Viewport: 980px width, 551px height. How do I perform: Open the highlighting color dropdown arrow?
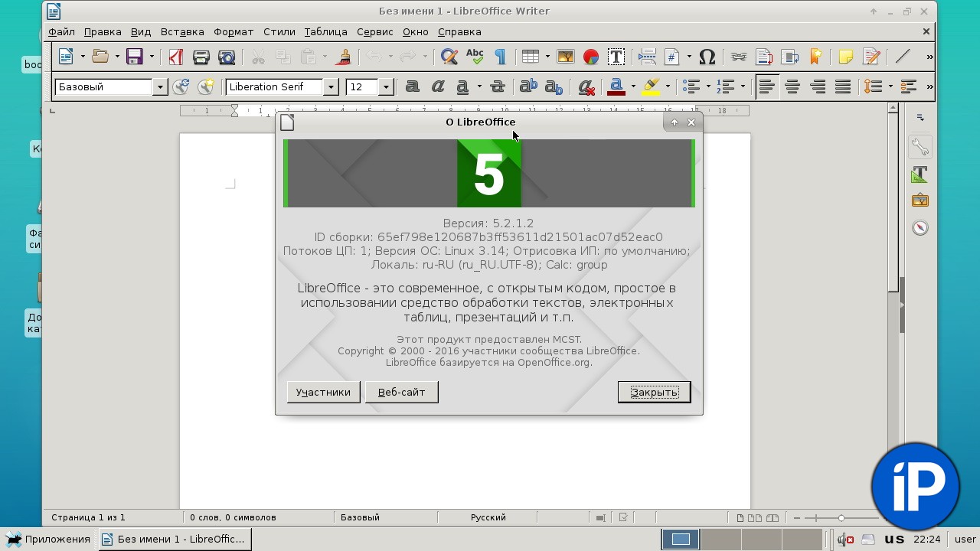click(668, 87)
